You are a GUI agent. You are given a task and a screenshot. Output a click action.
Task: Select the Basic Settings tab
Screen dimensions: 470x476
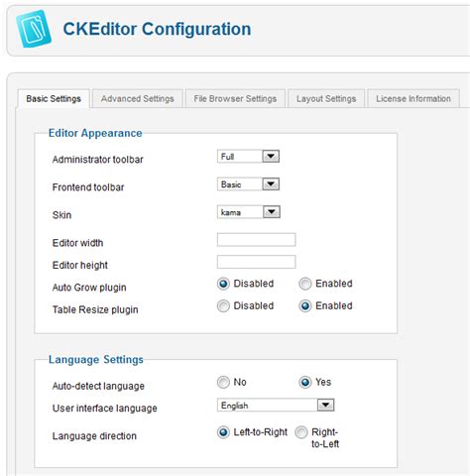click(x=54, y=99)
